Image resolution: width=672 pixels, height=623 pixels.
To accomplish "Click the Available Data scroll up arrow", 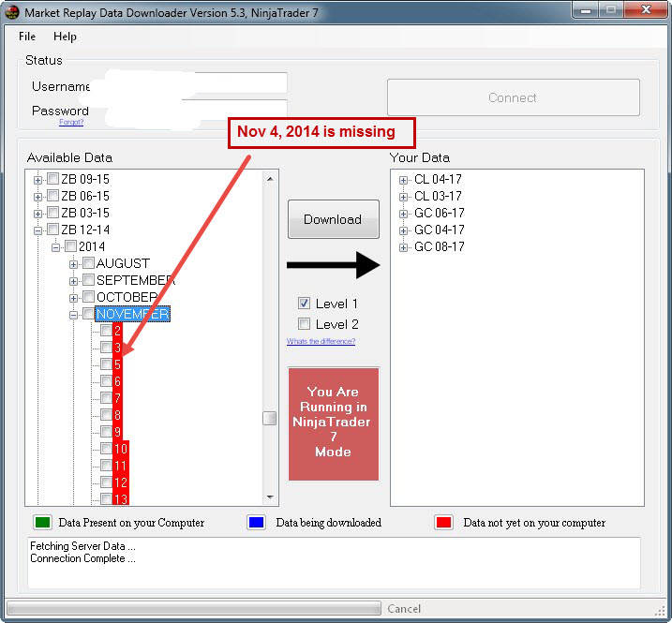I will [x=270, y=179].
